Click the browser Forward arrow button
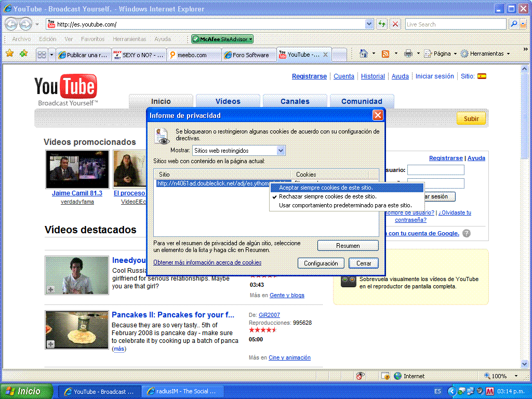532x399 pixels. coord(25,24)
